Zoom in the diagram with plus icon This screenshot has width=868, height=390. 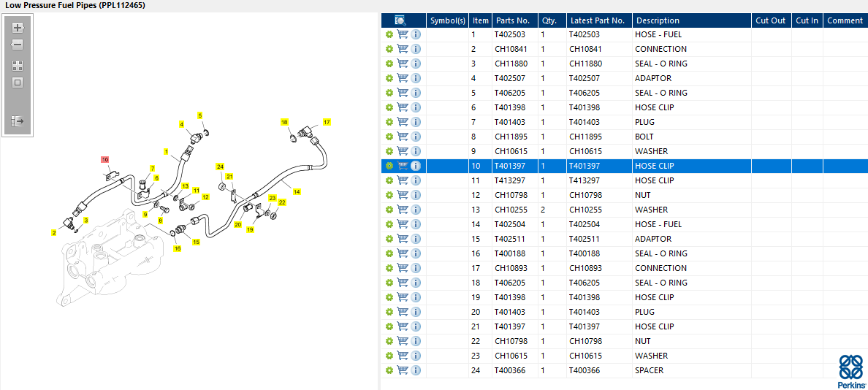point(18,27)
